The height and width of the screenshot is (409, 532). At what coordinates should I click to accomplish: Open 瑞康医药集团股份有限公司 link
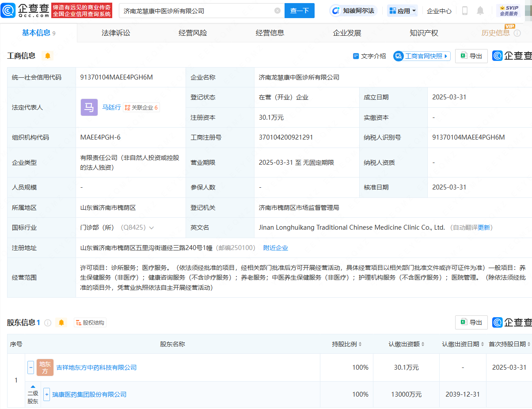click(89, 394)
